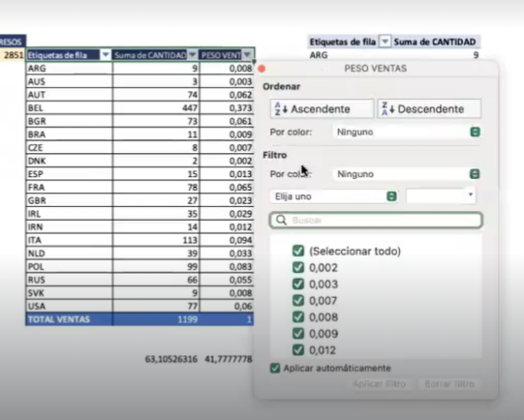
Task: Click the Aplicar filtro button
Action: point(379,384)
